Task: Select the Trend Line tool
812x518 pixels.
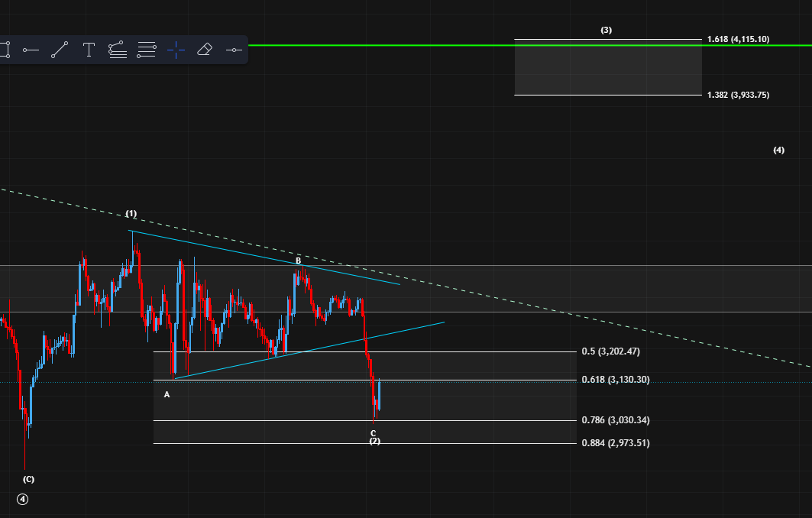Action: click(x=60, y=50)
